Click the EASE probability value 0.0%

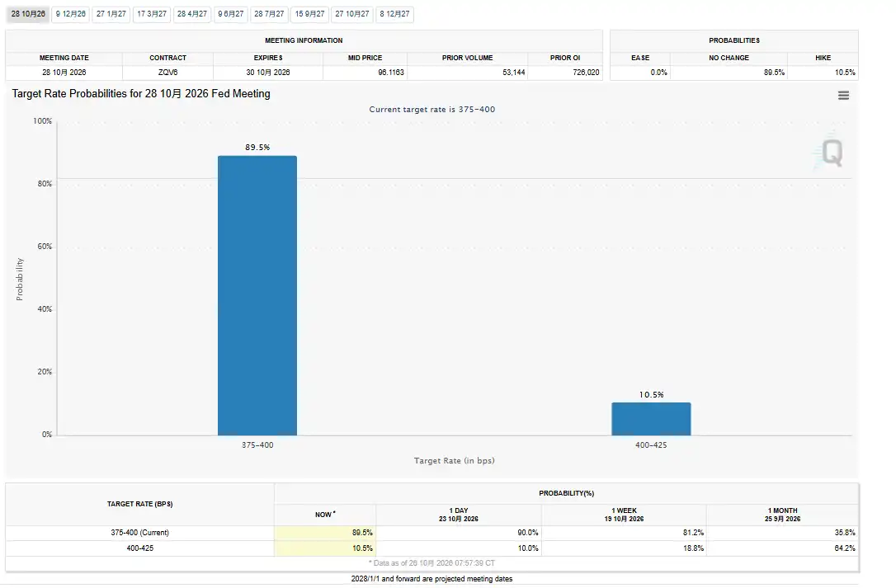pyautogui.click(x=659, y=73)
